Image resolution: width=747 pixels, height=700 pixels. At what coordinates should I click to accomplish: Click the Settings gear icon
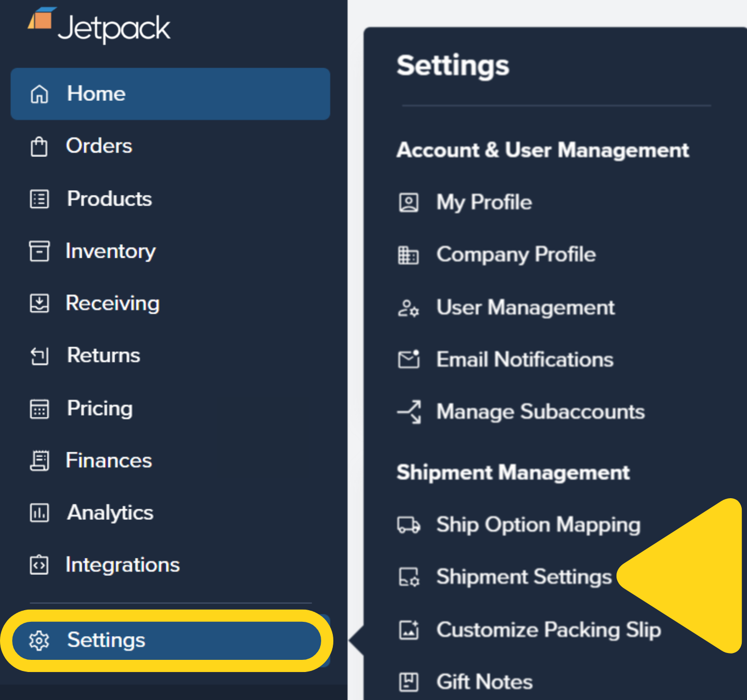click(39, 640)
